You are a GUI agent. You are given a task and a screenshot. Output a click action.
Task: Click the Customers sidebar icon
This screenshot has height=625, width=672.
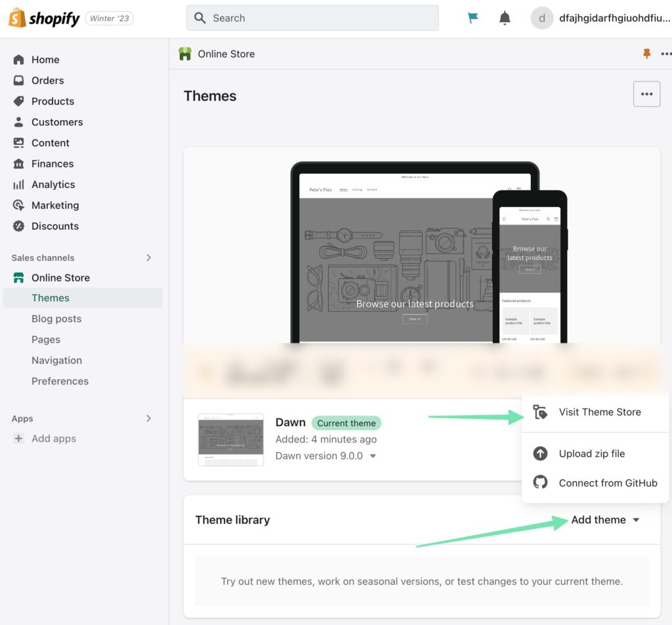pyautogui.click(x=18, y=122)
